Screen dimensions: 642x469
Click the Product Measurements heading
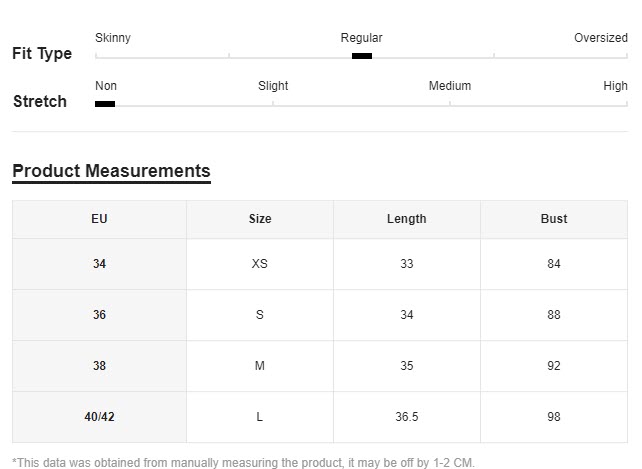click(x=111, y=171)
